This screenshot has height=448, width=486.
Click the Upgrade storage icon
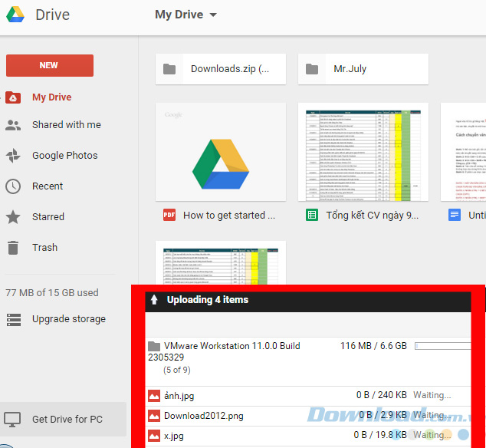pyautogui.click(x=14, y=320)
